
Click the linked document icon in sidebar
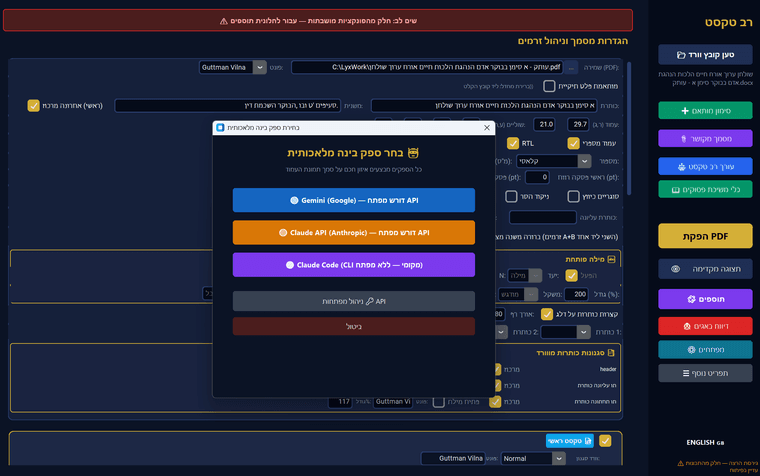point(684,139)
